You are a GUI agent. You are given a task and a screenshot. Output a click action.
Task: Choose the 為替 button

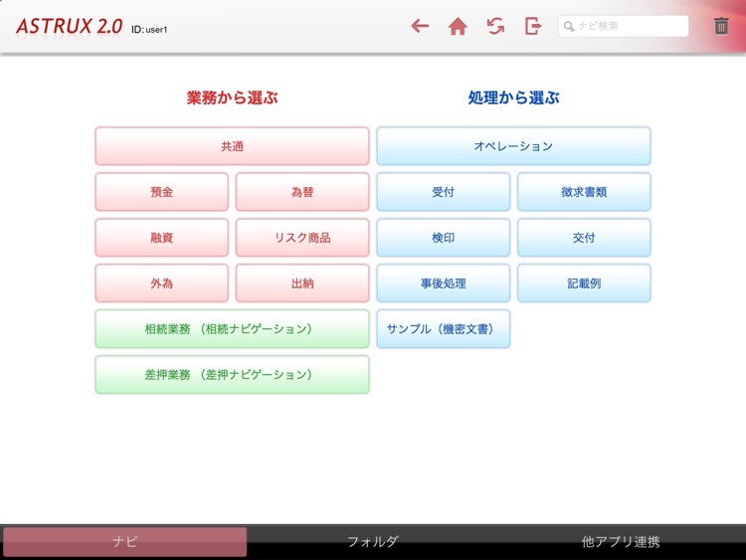click(302, 192)
